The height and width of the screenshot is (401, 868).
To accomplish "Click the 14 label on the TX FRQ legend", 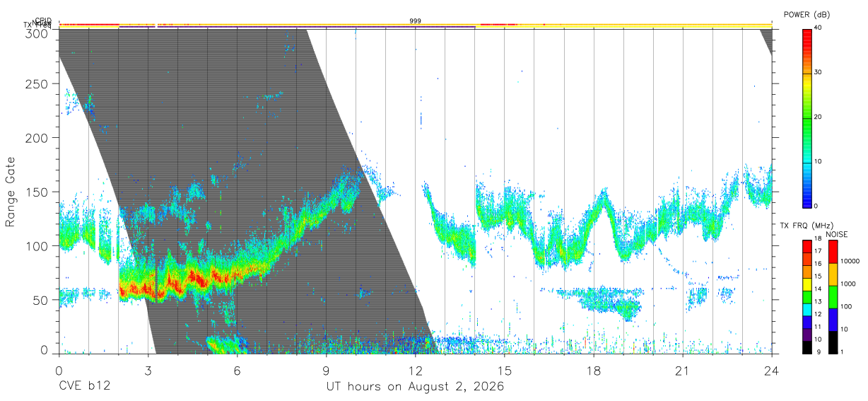I will 819,289.
